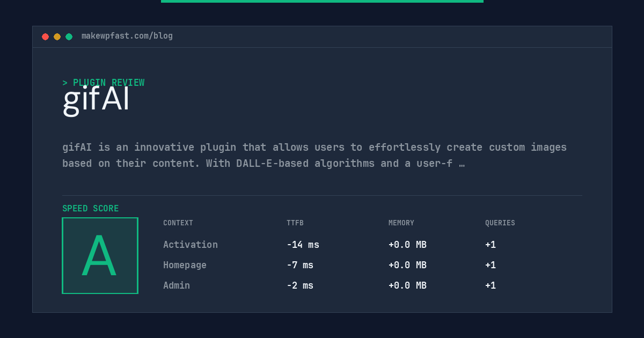Click the MEMORY column header
The image size is (644, 338).
[401, 223]
